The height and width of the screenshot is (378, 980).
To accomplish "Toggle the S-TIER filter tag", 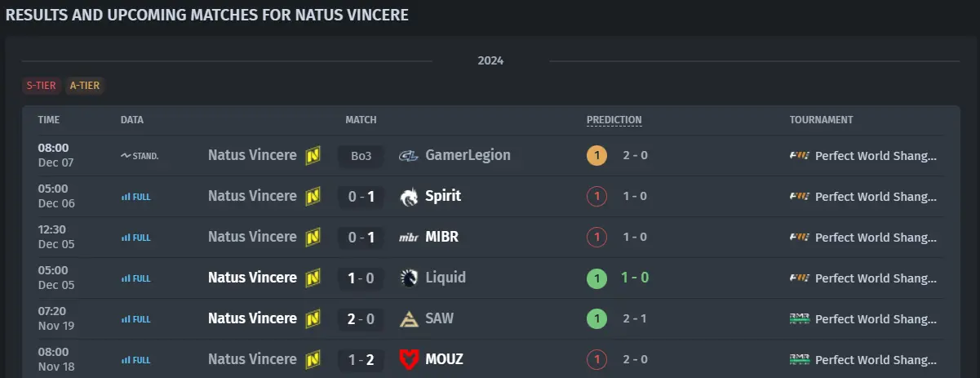I will (x=42, y=85).
